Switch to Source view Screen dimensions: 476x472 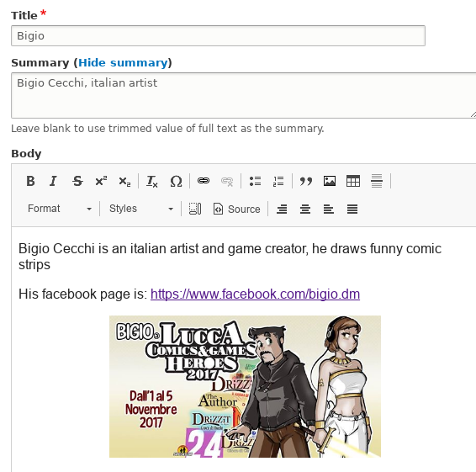[x=237, y=209]
